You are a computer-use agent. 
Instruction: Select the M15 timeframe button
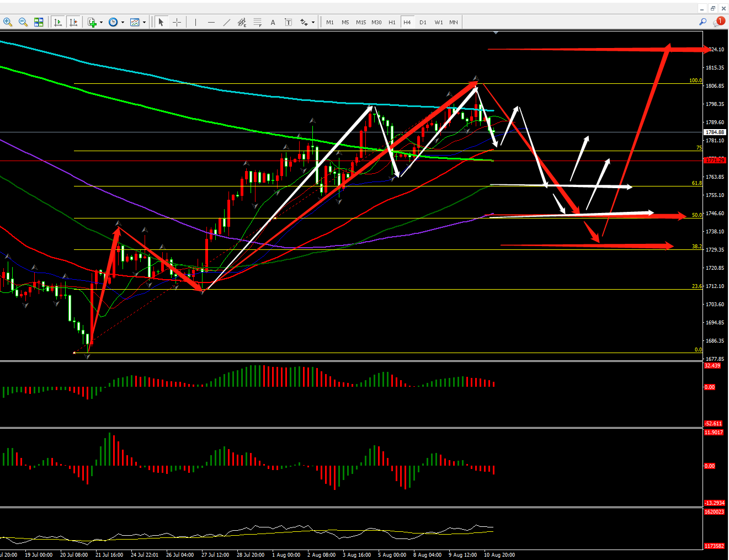pos(361,22)
